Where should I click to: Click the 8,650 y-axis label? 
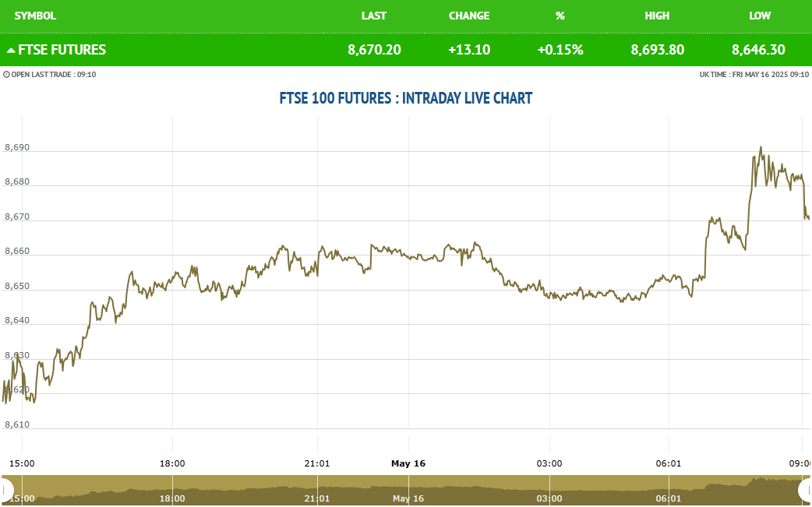(x=17, y=286)
